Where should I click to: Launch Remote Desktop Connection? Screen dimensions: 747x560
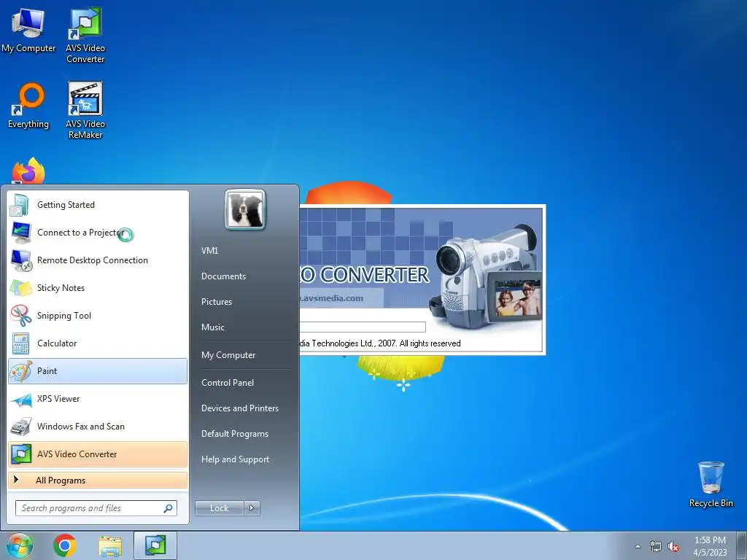(98, 260)
